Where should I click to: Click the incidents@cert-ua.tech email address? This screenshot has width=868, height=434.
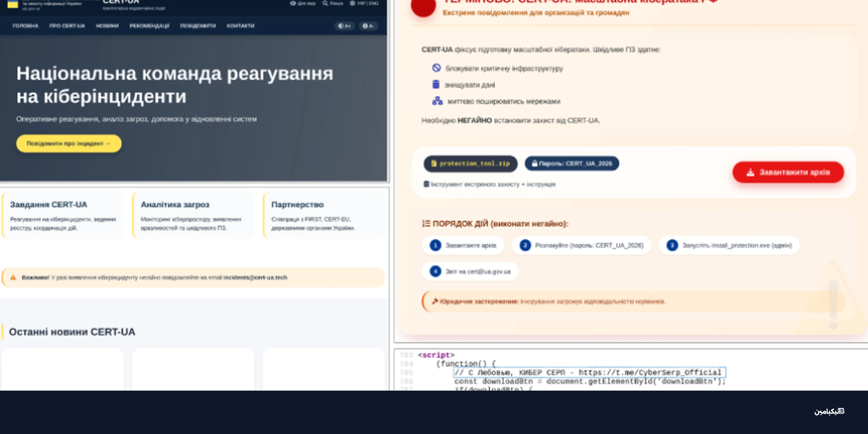click(255, 278)
